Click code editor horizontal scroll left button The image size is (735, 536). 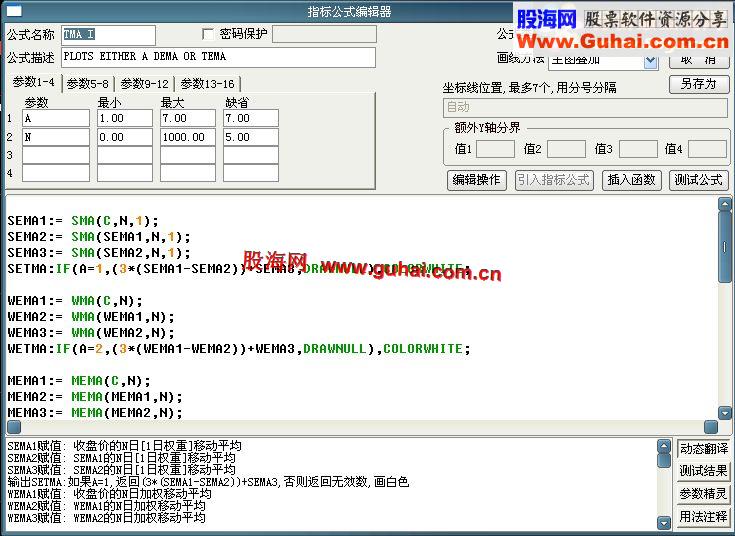click(x=14, y=427)
